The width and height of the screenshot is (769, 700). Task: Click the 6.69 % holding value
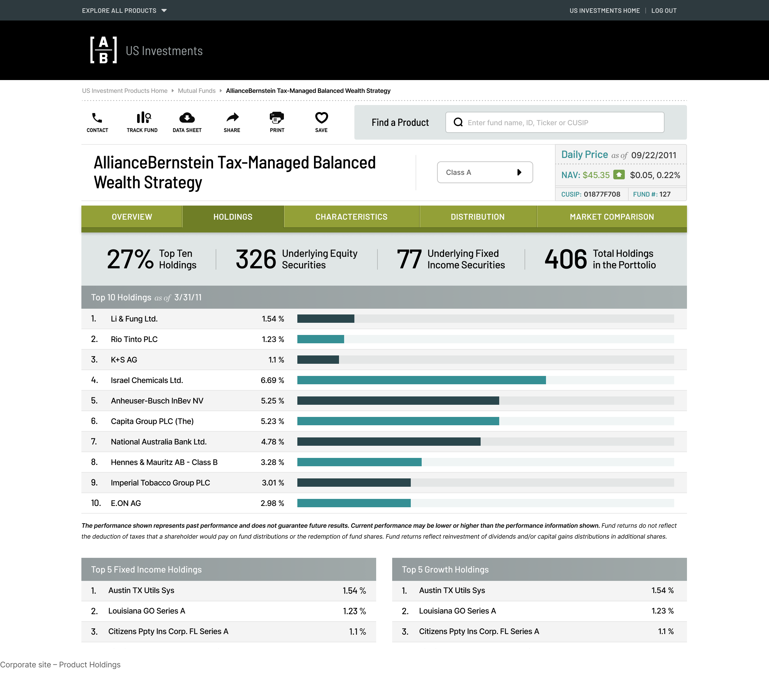click(x=272, y=380)
